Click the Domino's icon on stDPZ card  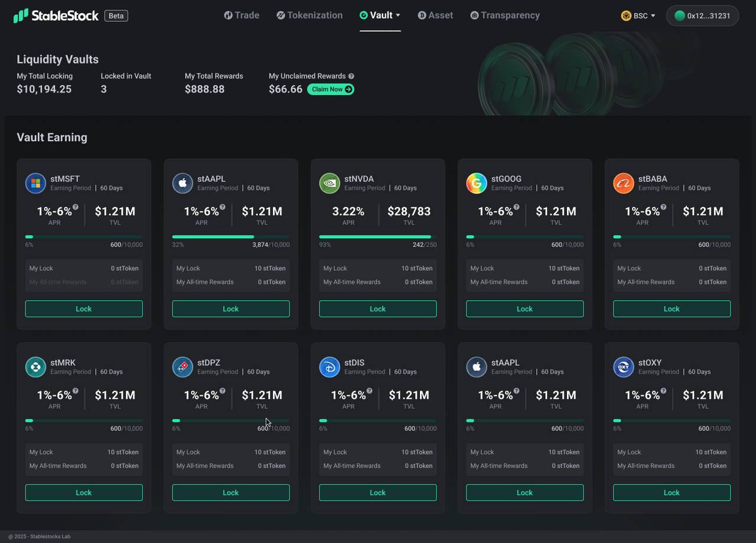183,367
